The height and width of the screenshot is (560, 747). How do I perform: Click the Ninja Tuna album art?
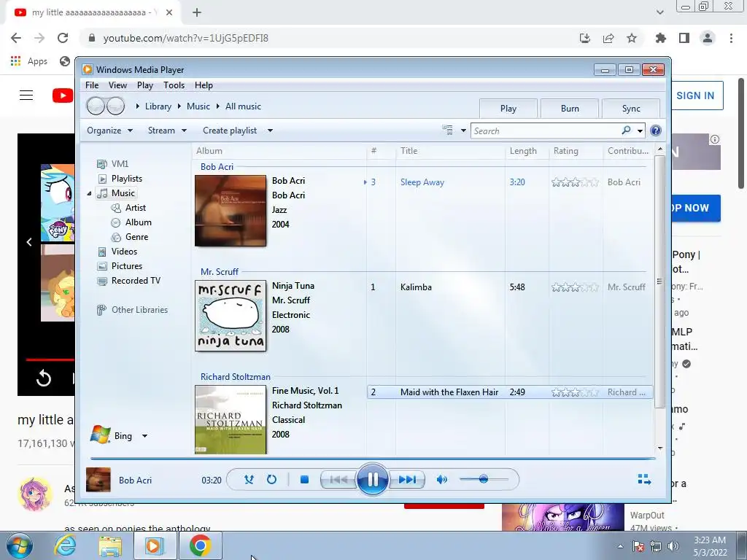(x=231, y=316)
